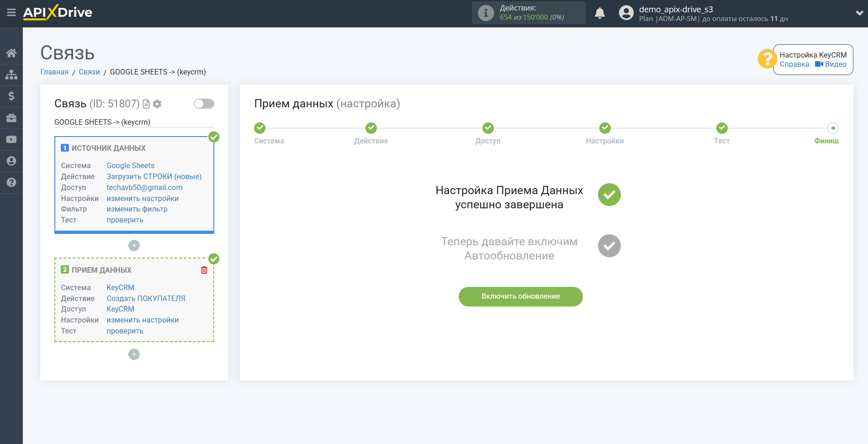Click the Включить обновление button

click(521, 296)
